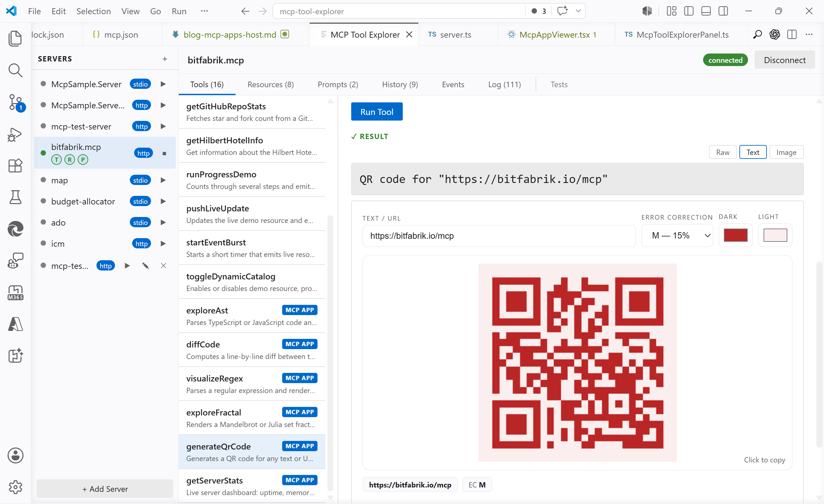The width and height of the screenshot is (824, 504).
Task: Split the editor to the right
Action: [x=792, y=34]
